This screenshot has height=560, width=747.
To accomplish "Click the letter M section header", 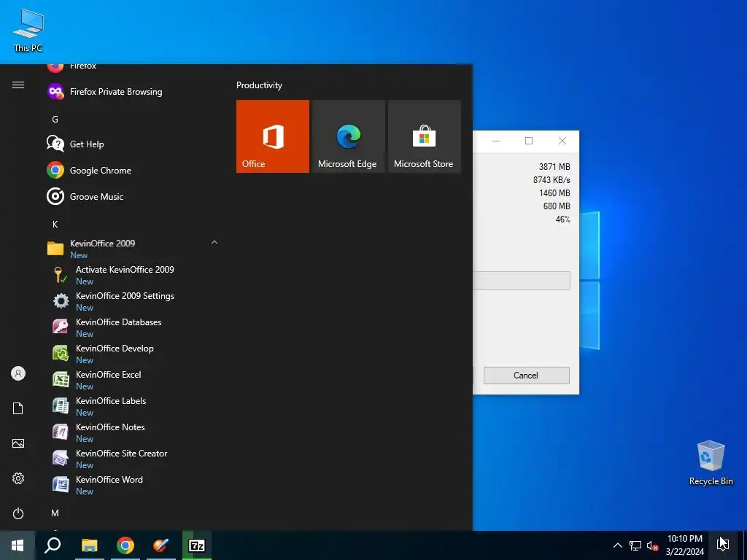I will click(55, 513).
